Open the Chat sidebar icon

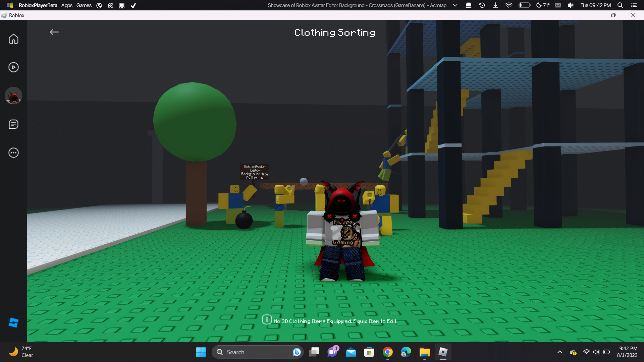click(13, 124)
